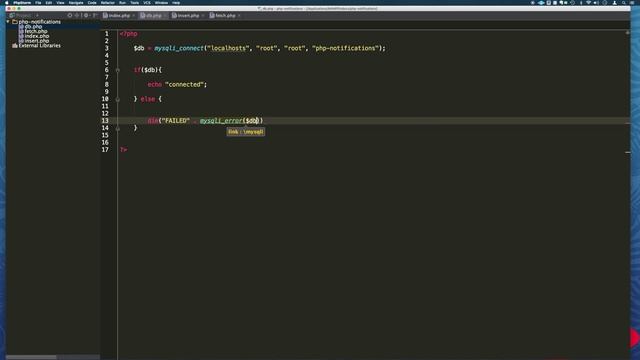Select index.php in the project tree

pyautogui.click(x=37, y=36)
